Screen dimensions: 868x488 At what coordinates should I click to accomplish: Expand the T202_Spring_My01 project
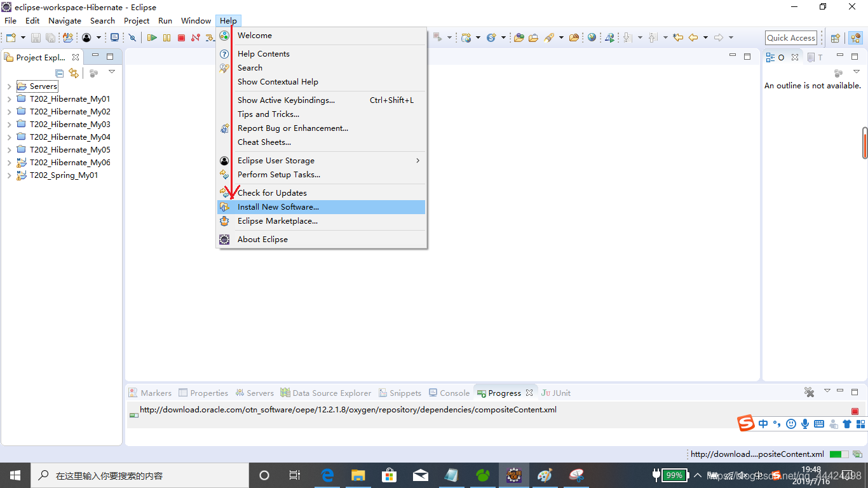[x=9, y=175]
